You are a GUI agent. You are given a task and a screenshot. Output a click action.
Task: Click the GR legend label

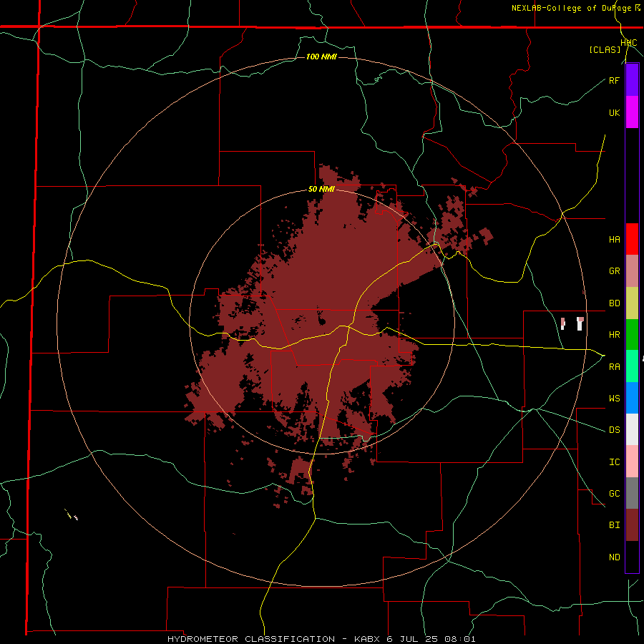click(615, 271)
